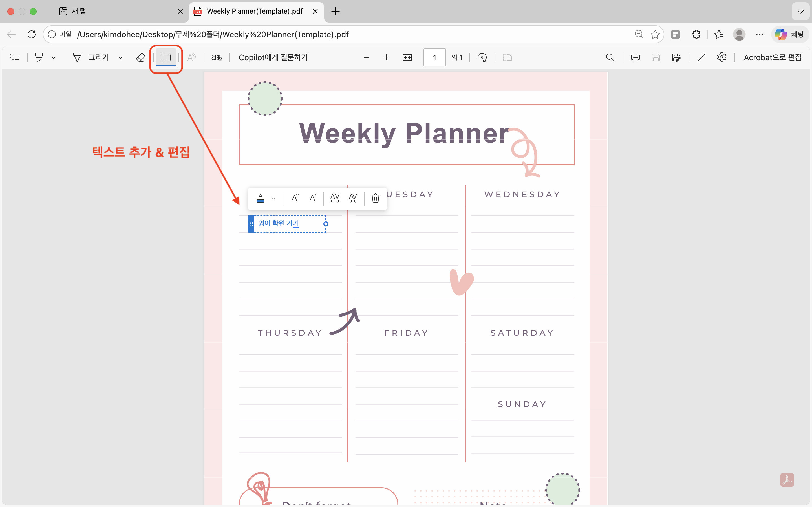Expand highlighter color options chevron
812x507 pixels.
pyautogui.click(x=53, y=58)
